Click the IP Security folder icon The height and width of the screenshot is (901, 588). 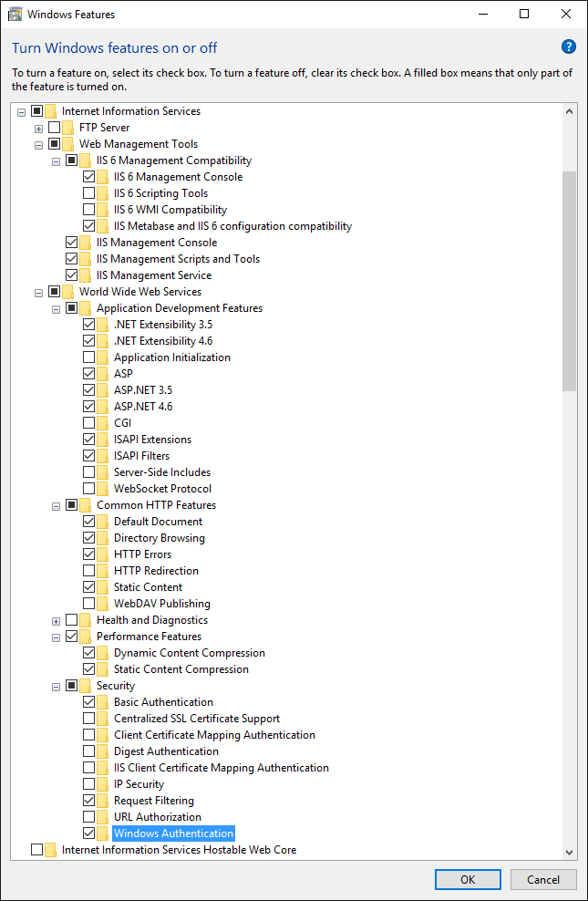point(102,783)
